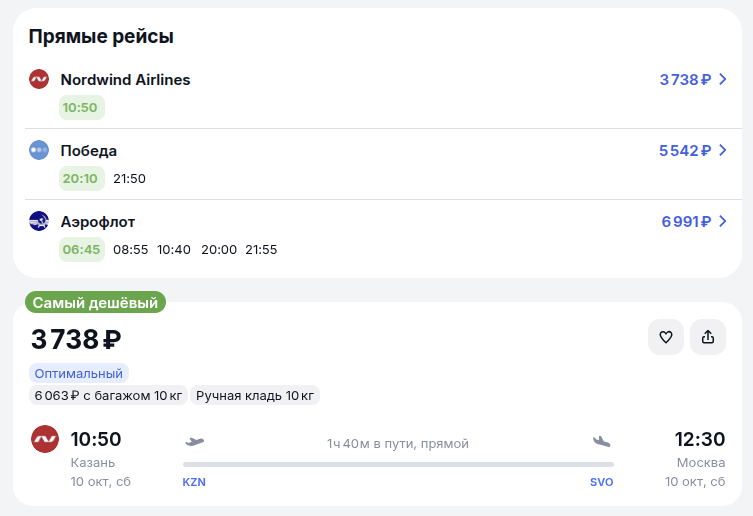753x516 pixels.
Task: Click the Аэрофлот airline name
Action: pos(97,222)
